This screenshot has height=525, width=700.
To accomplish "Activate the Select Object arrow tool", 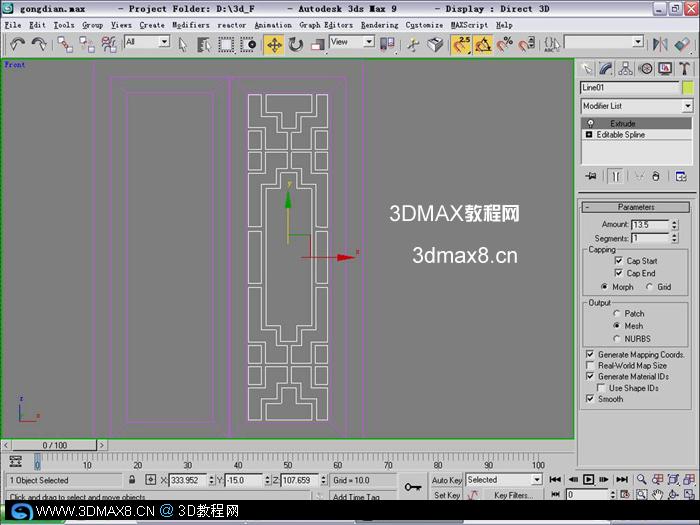I will coord(182,45).
